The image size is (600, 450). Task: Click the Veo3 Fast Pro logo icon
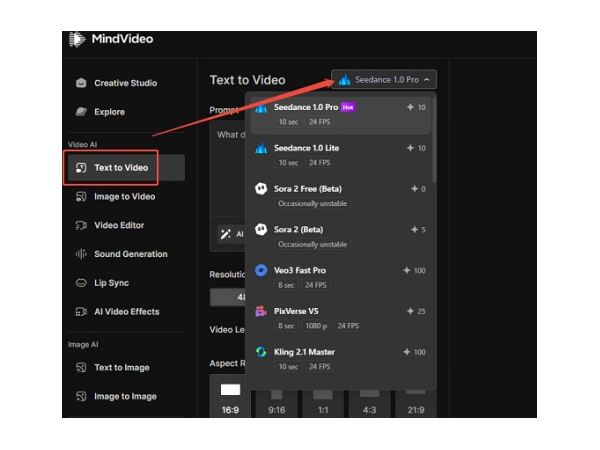261,271
